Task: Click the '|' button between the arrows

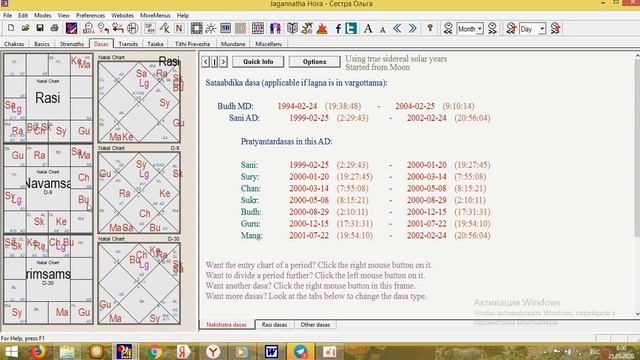Action: [x=215, y=62]
